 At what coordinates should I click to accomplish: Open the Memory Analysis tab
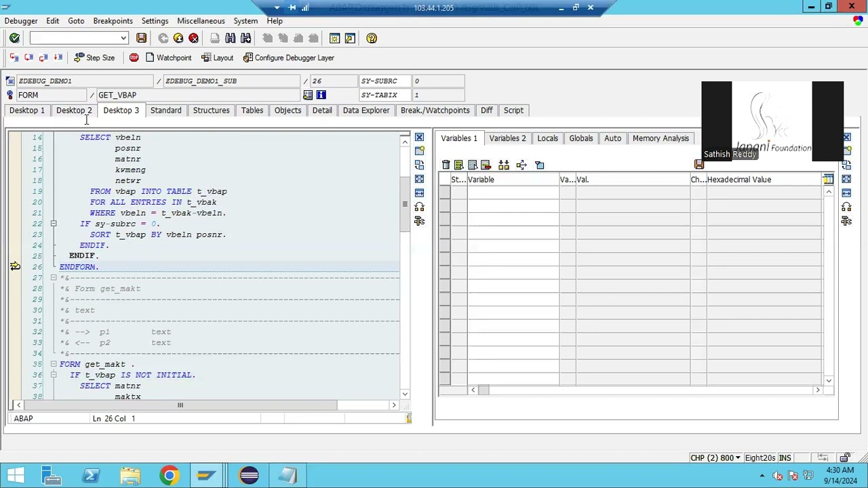[x=660, y=138]
